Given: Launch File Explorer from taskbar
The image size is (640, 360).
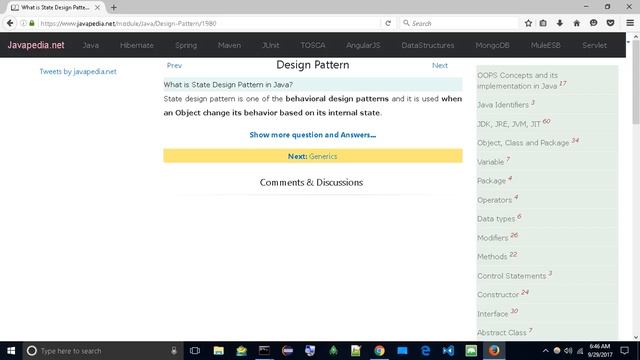Looking at the screenshot, I should tap(218, 351).
